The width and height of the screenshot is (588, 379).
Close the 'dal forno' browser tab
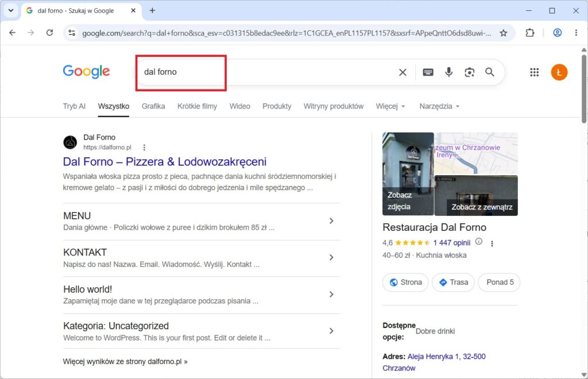(x=133, y=10)
